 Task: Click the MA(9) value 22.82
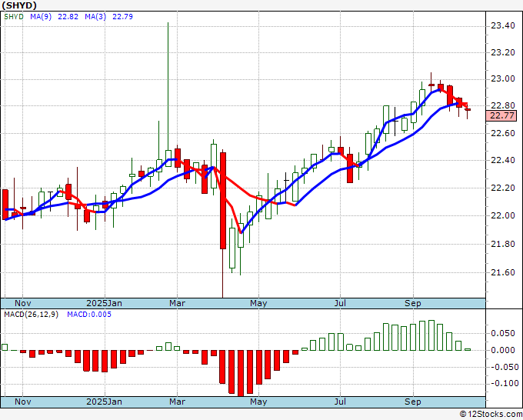[68, 16]
